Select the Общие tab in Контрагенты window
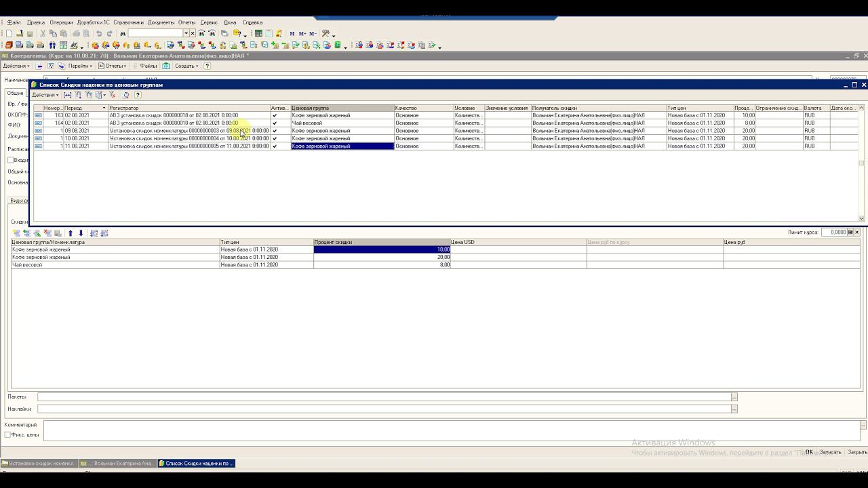This screenshot has height=488, width=868. point(15,93)
